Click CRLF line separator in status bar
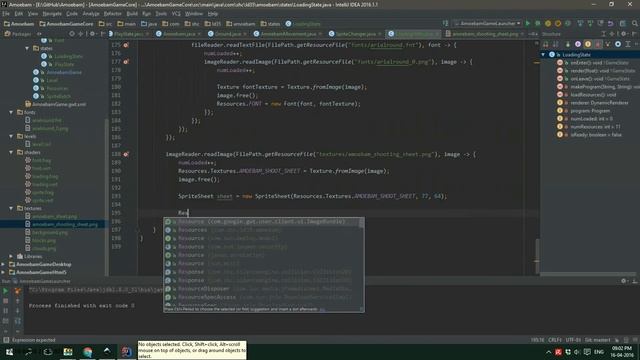The image size is (640, 360). tap(555, 340)
